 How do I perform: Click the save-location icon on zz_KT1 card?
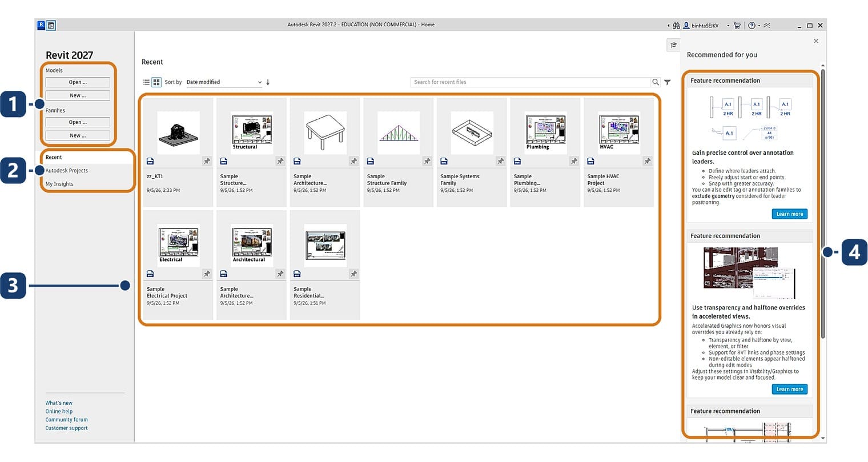150,162
